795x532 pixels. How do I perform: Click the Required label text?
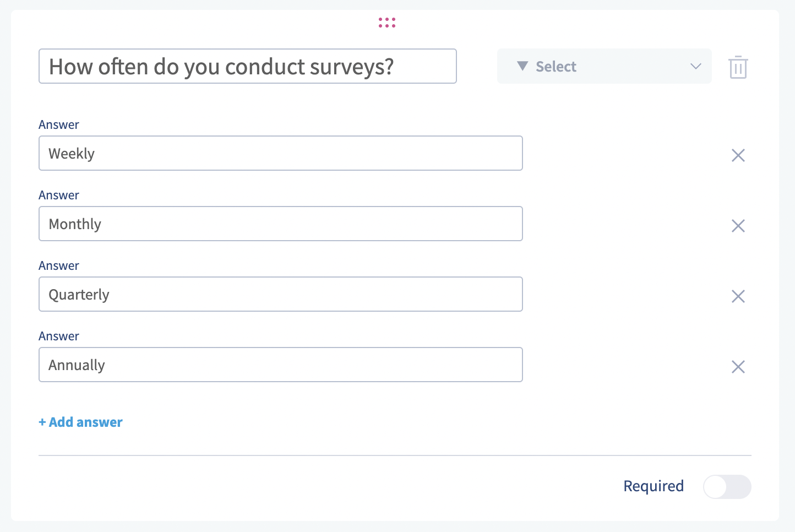(653, 486)
